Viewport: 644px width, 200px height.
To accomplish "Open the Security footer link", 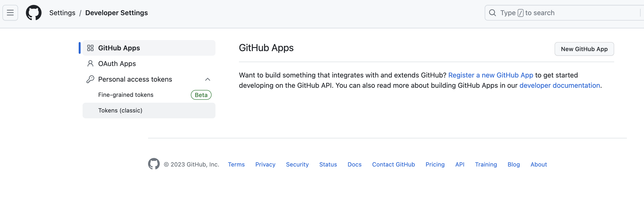I will pos(297,165).
